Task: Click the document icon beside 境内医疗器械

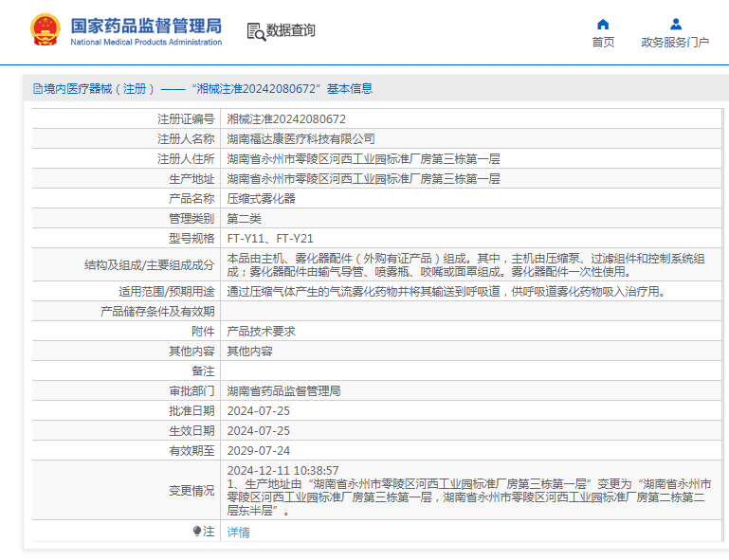Action: click(38, 89)
